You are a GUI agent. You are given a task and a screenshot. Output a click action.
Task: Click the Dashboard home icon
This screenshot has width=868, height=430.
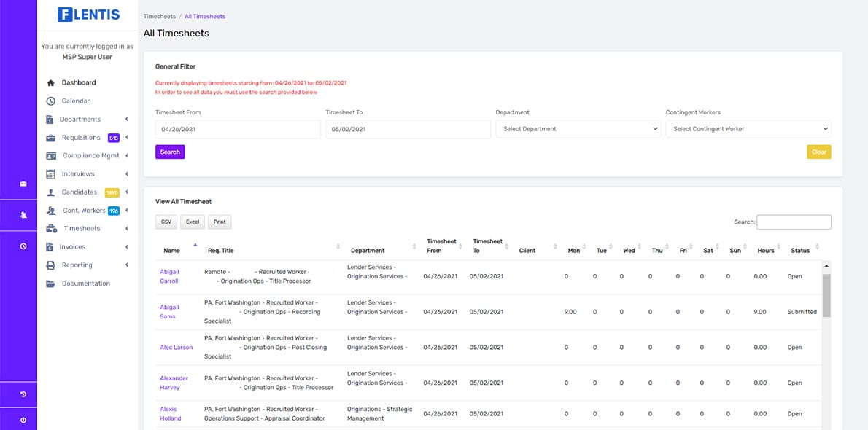(x=51, y=83)
